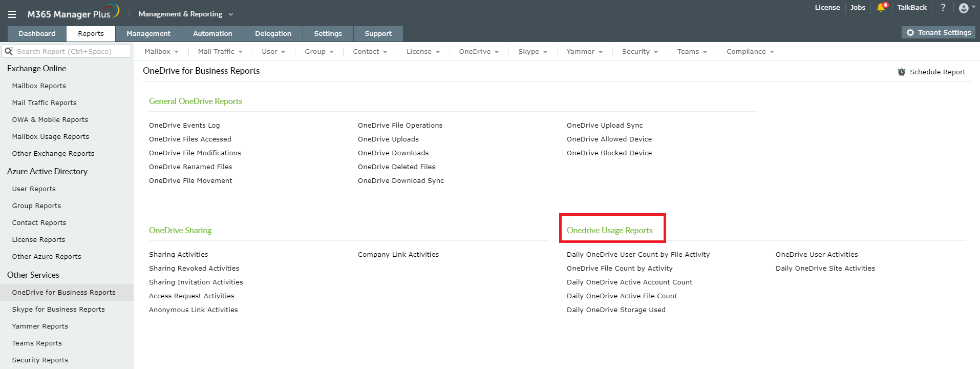Expand the Group reports dropdown
The image size is (980, 369).
tap(319, 52)
